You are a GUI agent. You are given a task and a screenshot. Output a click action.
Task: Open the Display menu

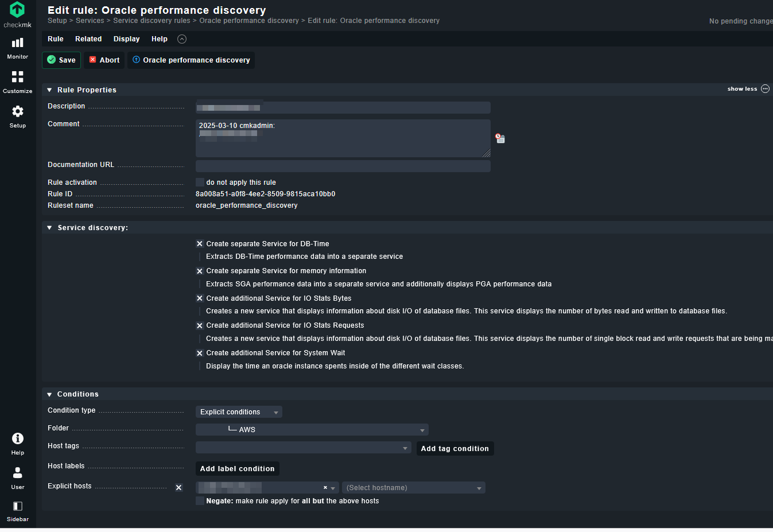(x=126, y=39)
